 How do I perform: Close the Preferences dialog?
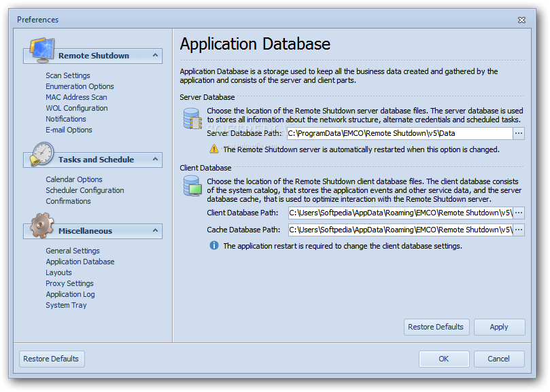point(521,20)
